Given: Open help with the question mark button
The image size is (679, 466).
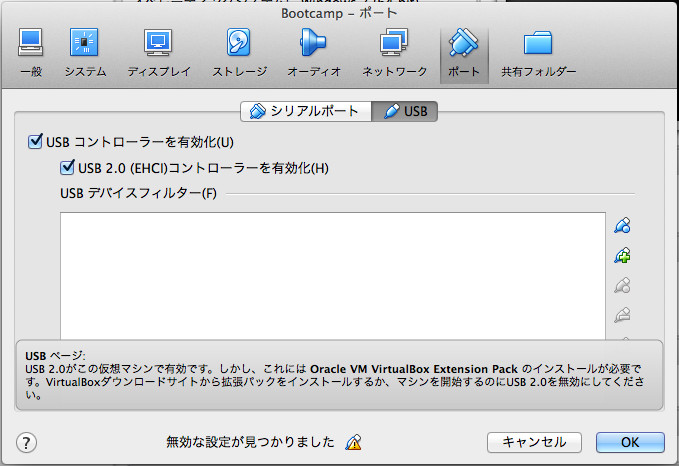Looking at the screenshot, I should 26,443.
